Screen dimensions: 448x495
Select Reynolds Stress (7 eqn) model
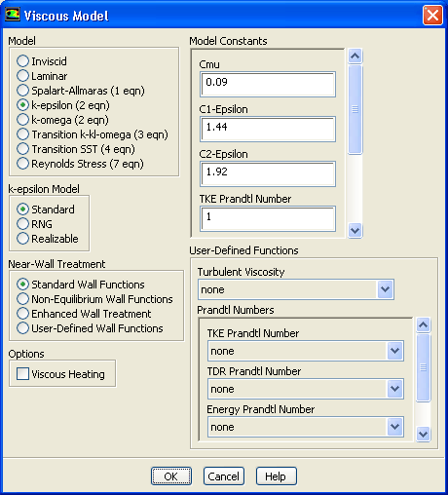click(x=22, y=164)
